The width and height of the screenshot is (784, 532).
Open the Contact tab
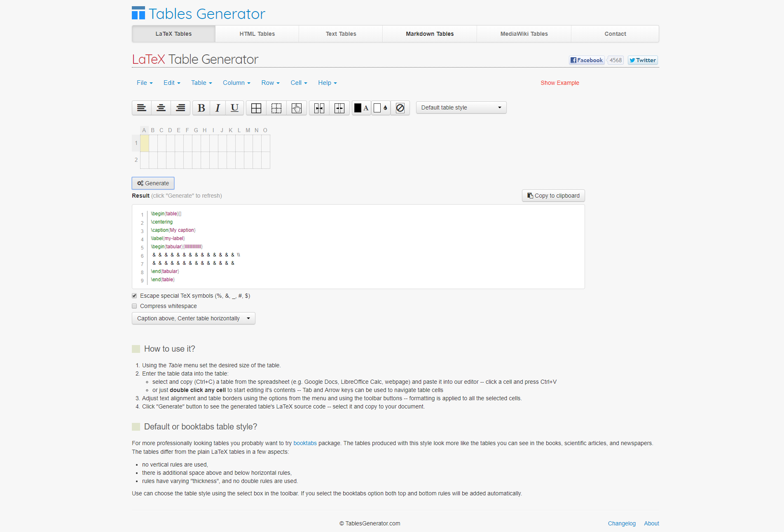615,34
